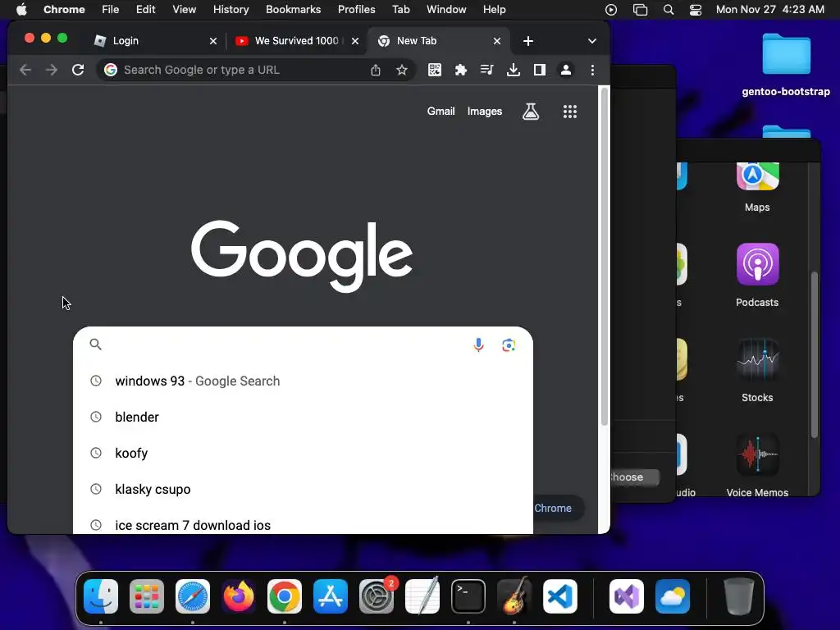
Task: Click the Chrome page vertical scrollbar
Action: click(605, 257)
